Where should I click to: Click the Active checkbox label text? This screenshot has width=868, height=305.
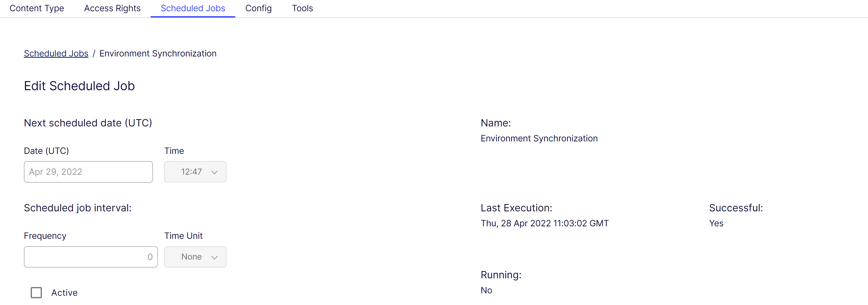[x=64, y=293]
